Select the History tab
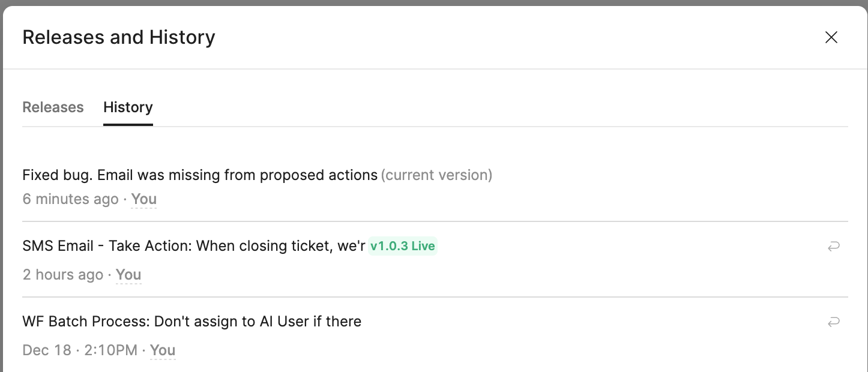Viewport: 868px width, 372px height. 128,107
